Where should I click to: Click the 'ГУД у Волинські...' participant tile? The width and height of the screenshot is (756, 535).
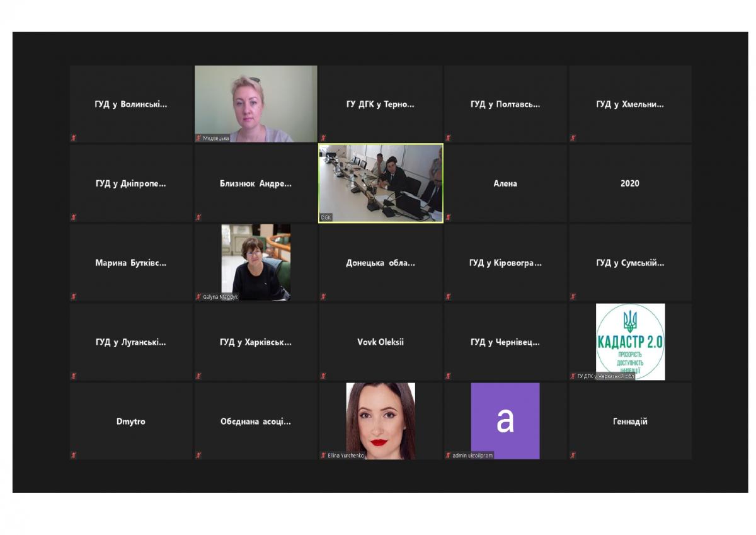click(131, 105)
